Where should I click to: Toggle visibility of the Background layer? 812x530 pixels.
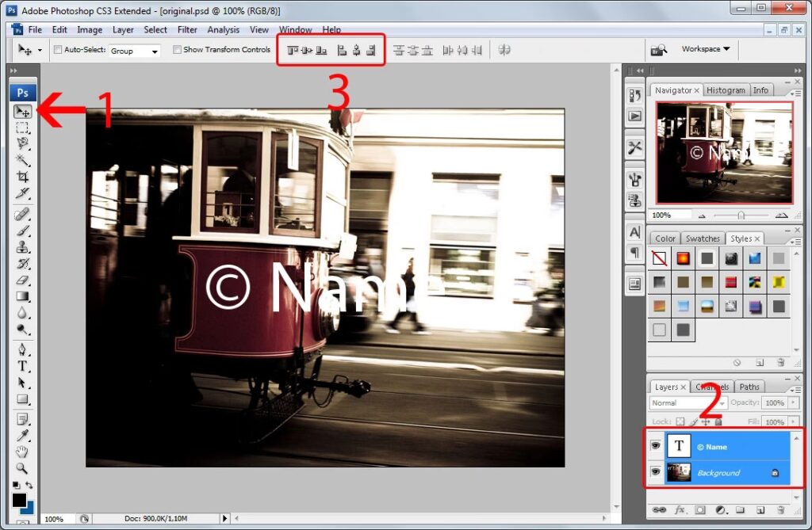click(x=655, y=472)
